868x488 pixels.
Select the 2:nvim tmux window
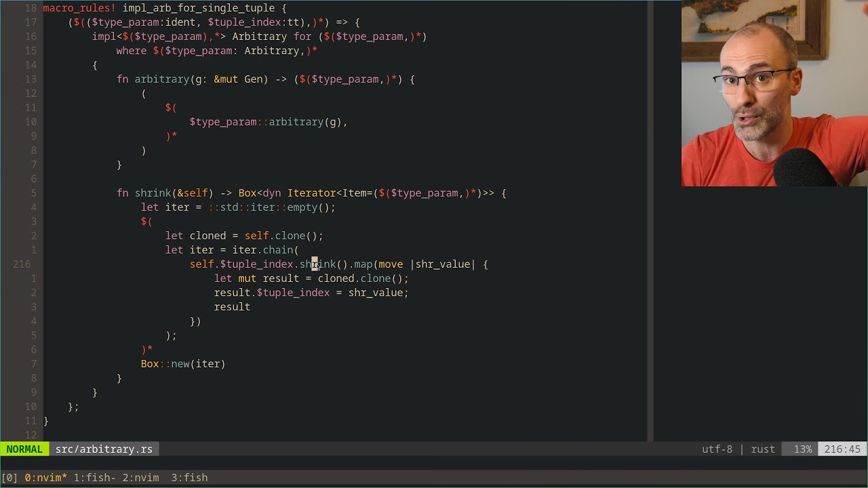140,478
